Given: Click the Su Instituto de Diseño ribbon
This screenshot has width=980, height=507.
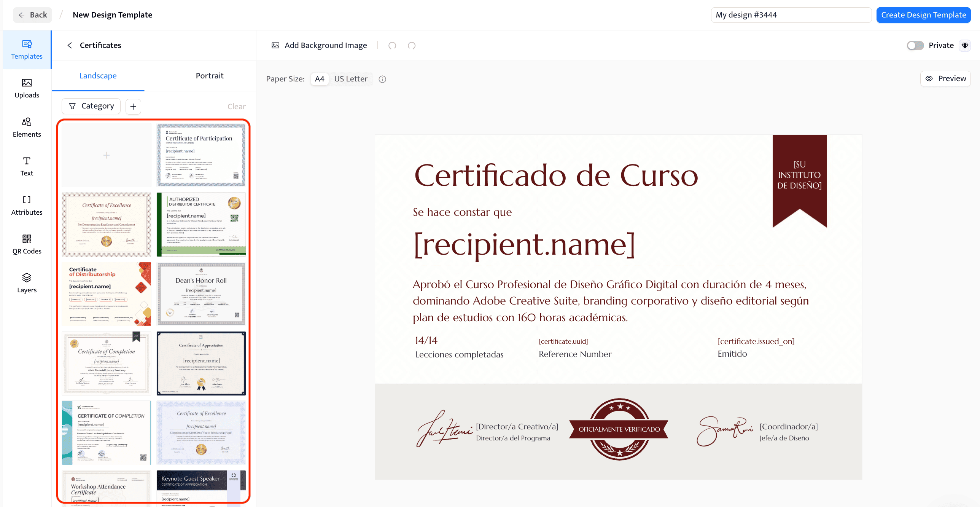Looking at the screenshot, I should [x=800, y=181].
